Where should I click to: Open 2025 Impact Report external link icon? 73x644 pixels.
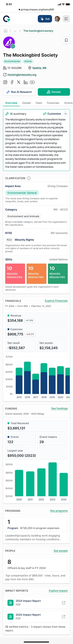pos(63,616)
